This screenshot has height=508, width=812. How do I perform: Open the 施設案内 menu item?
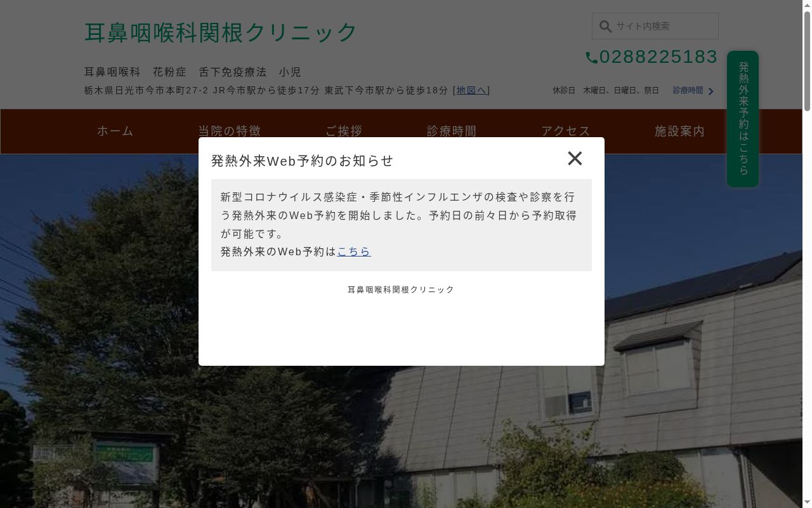coord(680,131)
